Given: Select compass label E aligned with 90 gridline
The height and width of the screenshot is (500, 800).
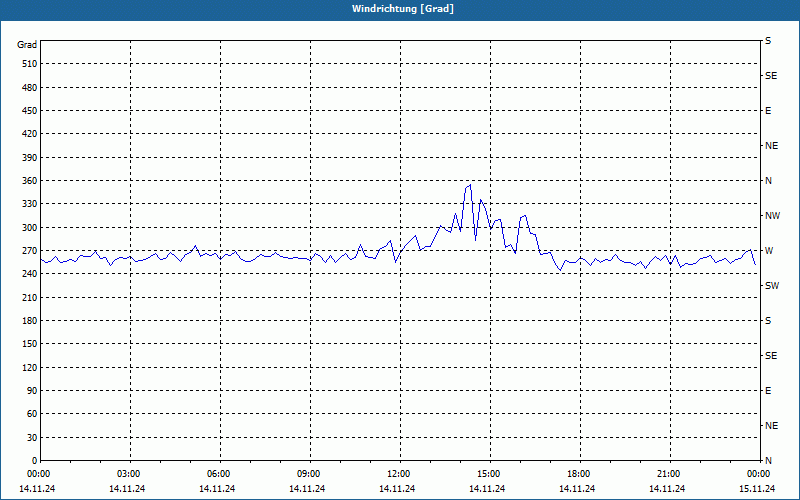Looking at the screenshot, I should click(768, 391).
